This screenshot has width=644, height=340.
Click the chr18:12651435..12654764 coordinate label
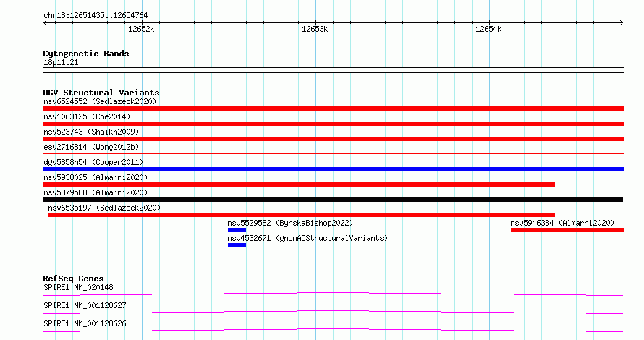click(96, 15)
